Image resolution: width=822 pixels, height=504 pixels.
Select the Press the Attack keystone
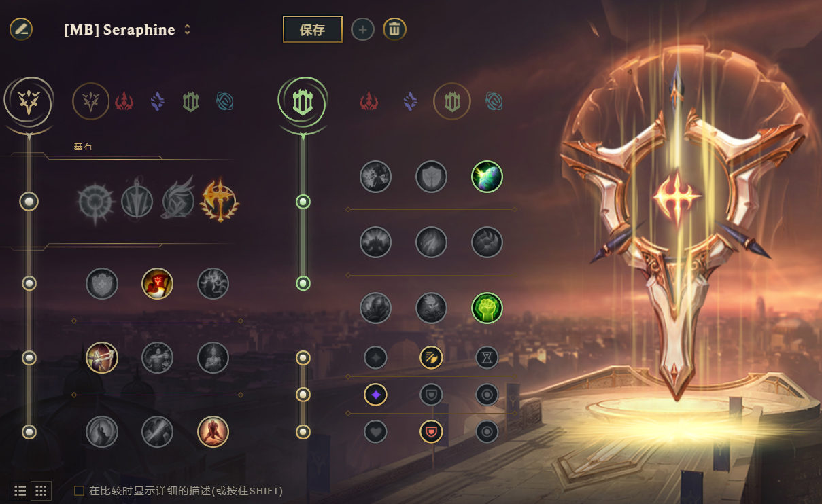(95, 202)
